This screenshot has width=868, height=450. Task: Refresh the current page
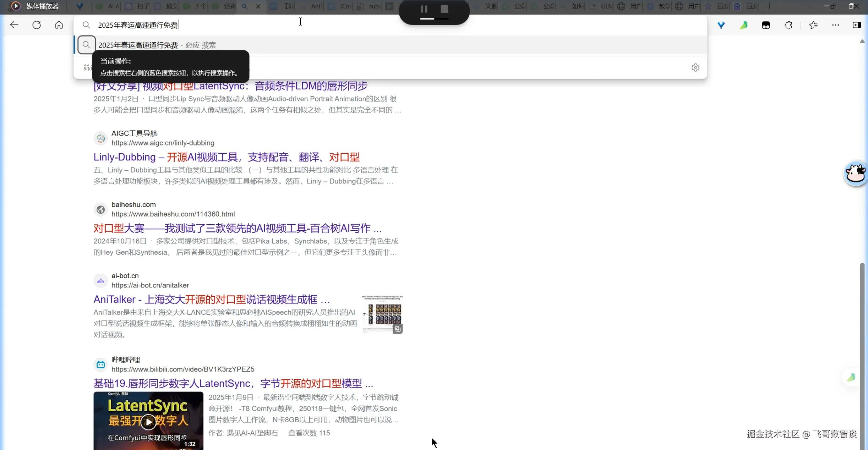tap(37, 25)
